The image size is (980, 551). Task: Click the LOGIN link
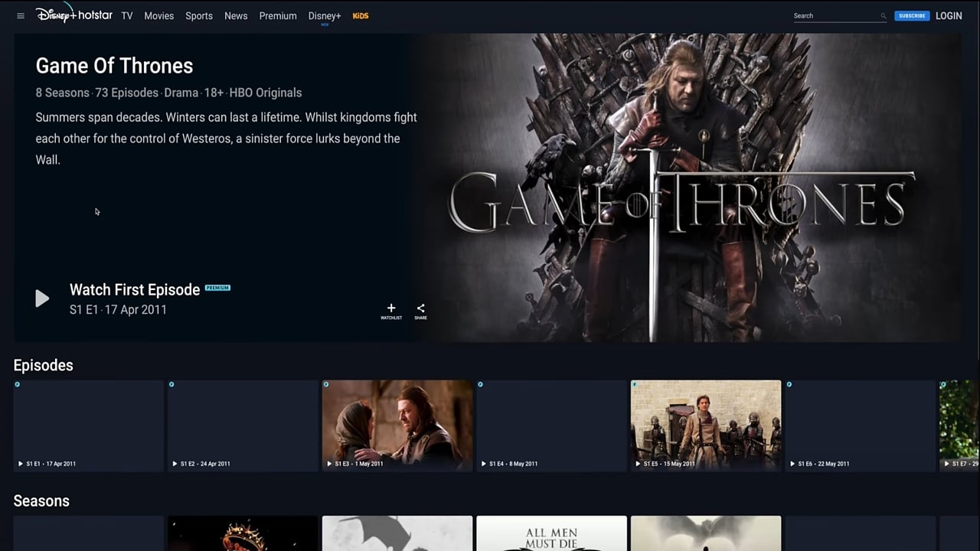(949, 16)
